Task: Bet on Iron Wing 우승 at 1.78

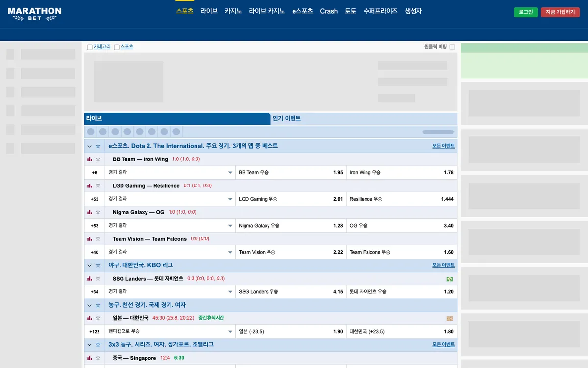Action: 402,172
